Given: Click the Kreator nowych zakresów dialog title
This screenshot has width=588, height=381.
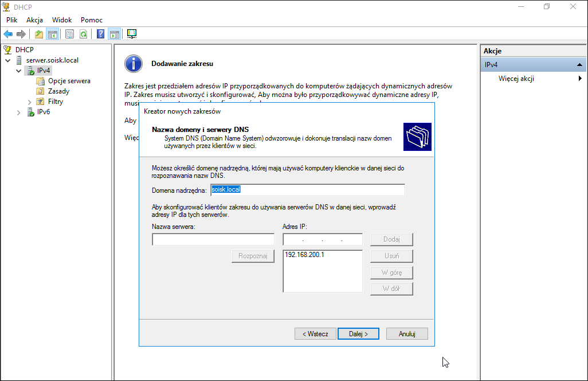Looking at the screenshot, I should [182, 111].
